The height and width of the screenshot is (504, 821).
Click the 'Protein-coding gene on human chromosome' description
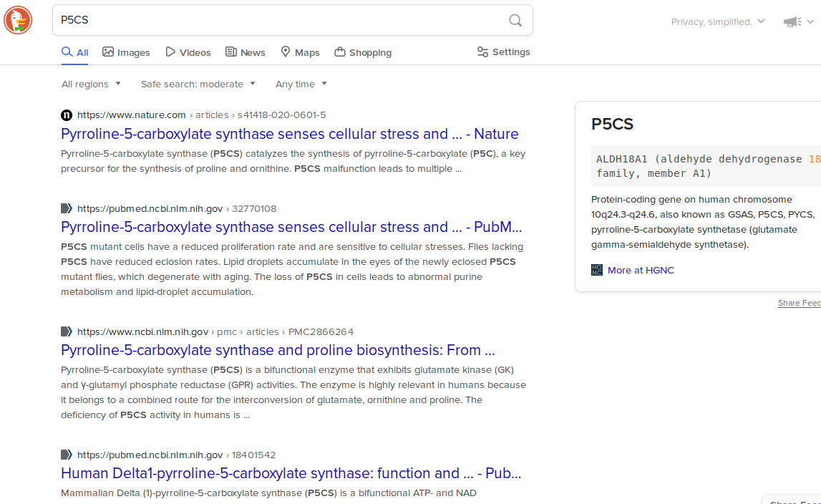[x=703, y=222]
